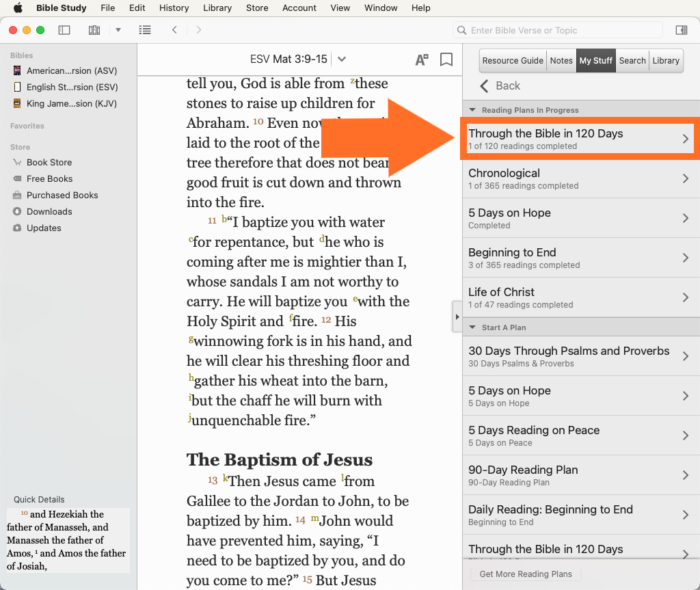700x590 pixels.
Task: Switch to the Resource Guide tab
Action: [513, 60]
